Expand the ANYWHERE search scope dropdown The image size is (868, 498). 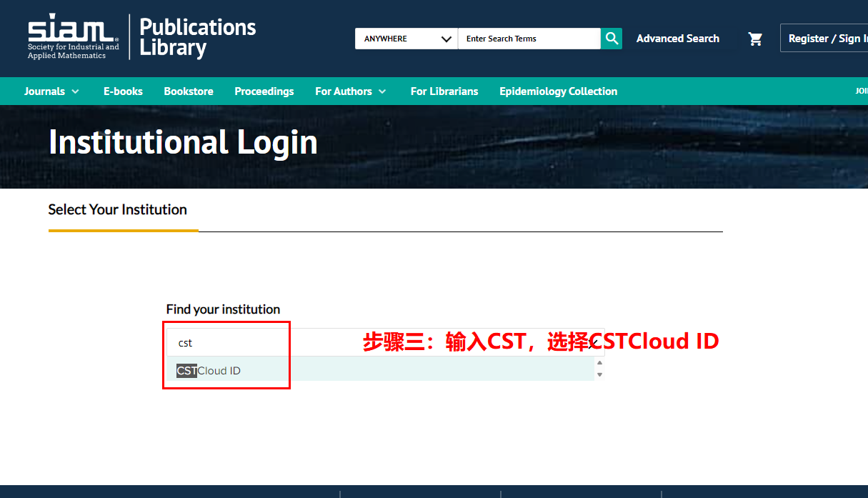pos(406,39)
